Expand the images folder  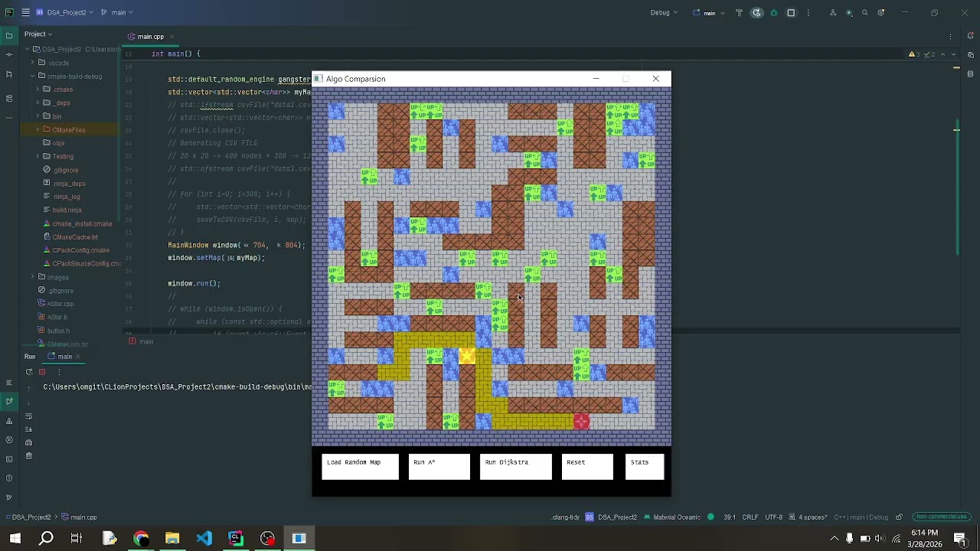tap(32, 277)
